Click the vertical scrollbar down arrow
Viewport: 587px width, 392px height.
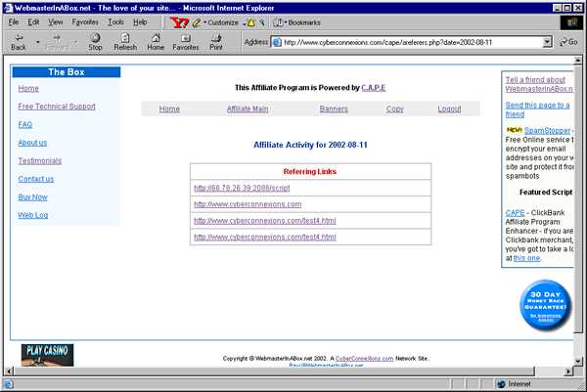point(578,361)
